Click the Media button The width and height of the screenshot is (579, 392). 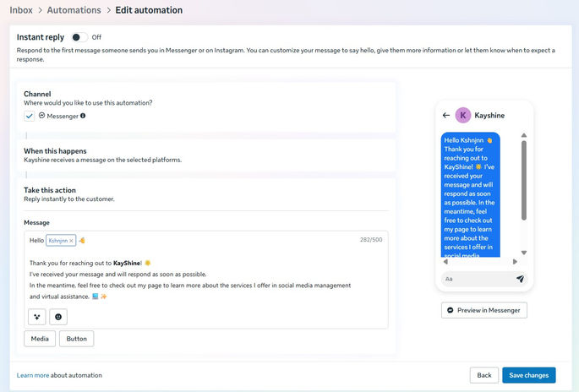(x=40, y=339)
